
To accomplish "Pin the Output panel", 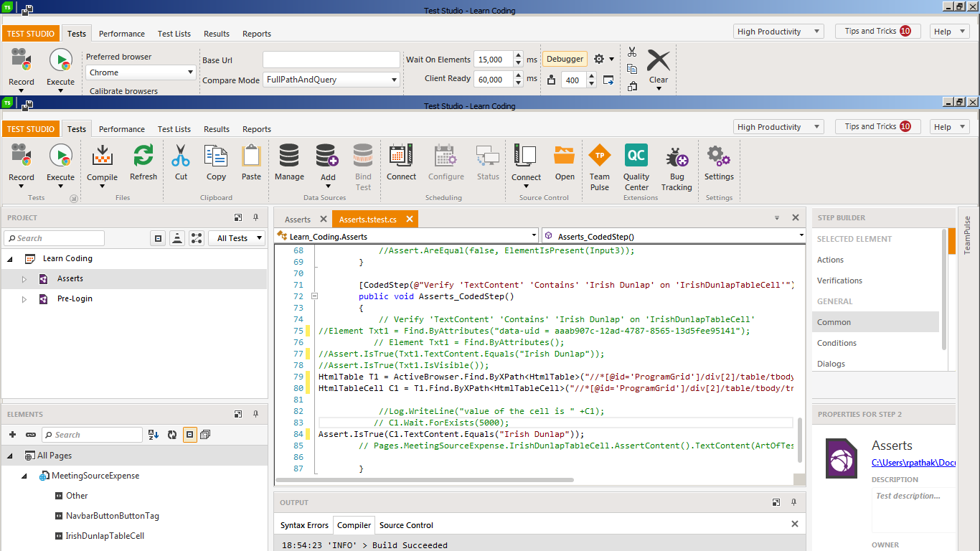I will pos(793,502).
